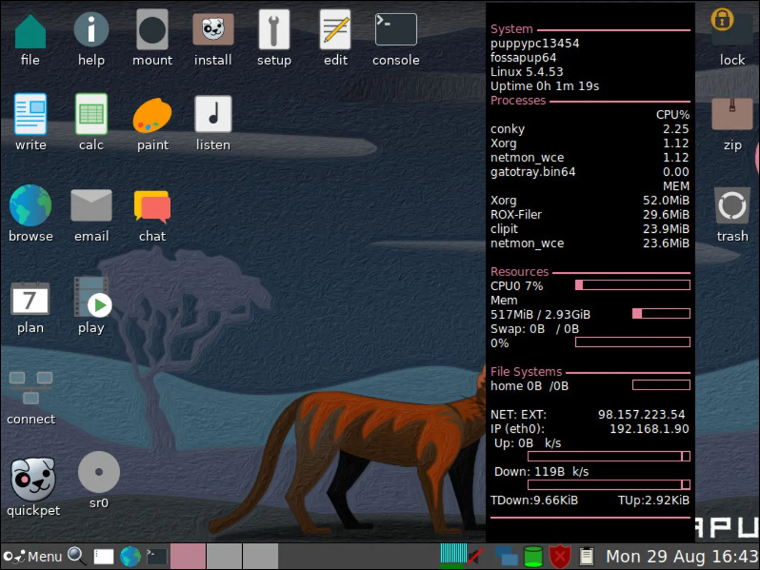The image size is (760, 570).
Task: Click the clipit memory row
Action: (589, 229)
